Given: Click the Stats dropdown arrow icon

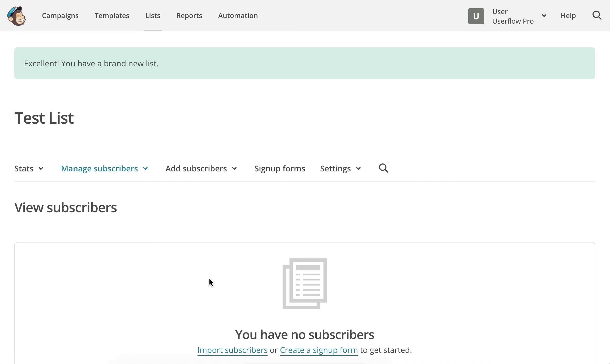Looking at the screenshot, I should (40, 168).
